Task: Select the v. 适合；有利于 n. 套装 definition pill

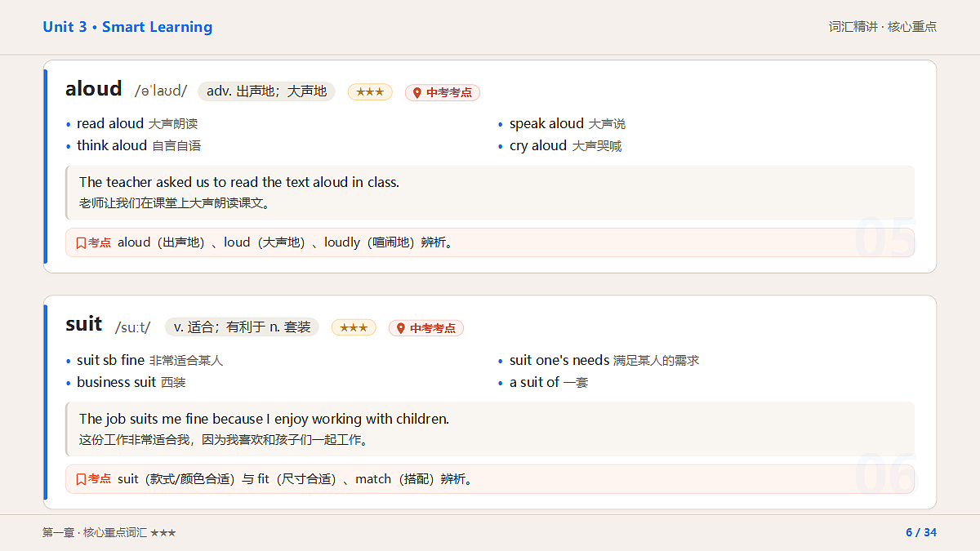Action: [x=242, y=327]
